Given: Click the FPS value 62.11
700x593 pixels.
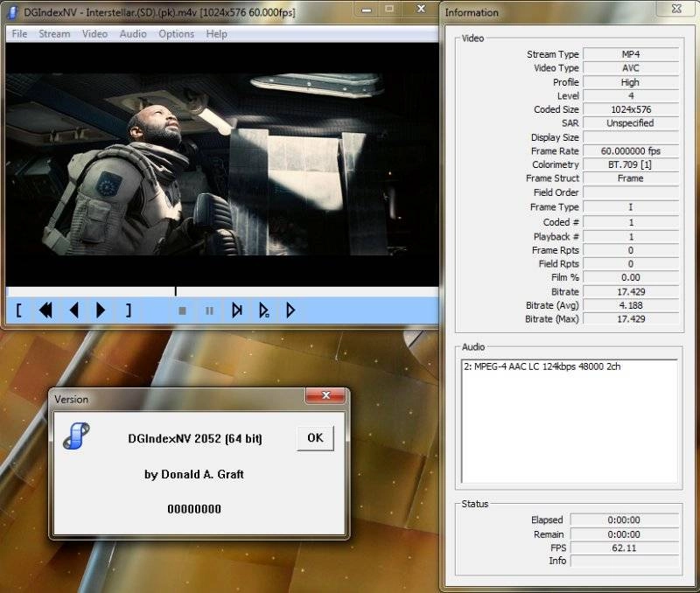Looking at the screenshot, I should [x=624, y=548].
